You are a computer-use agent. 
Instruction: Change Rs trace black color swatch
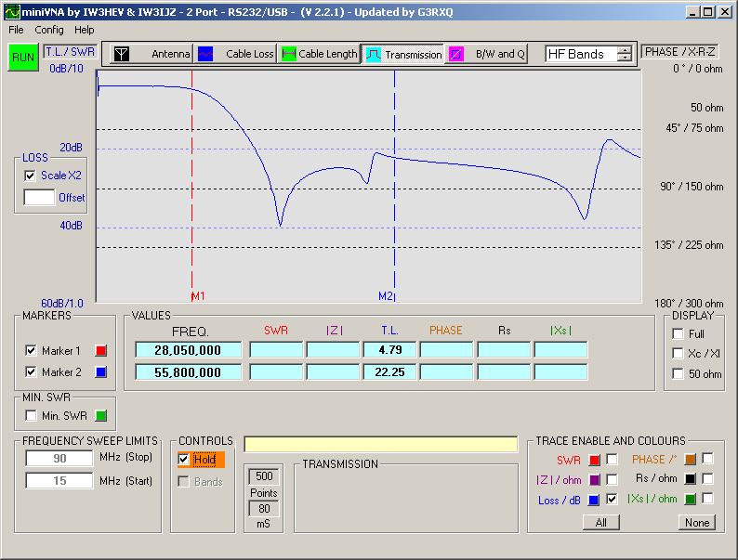[x=690, y=479]
